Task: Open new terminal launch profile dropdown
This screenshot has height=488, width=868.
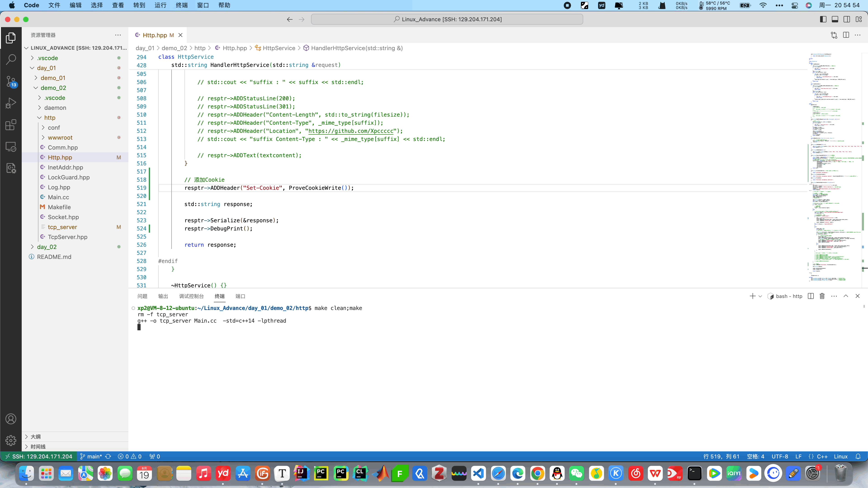Action: (760, 296)
